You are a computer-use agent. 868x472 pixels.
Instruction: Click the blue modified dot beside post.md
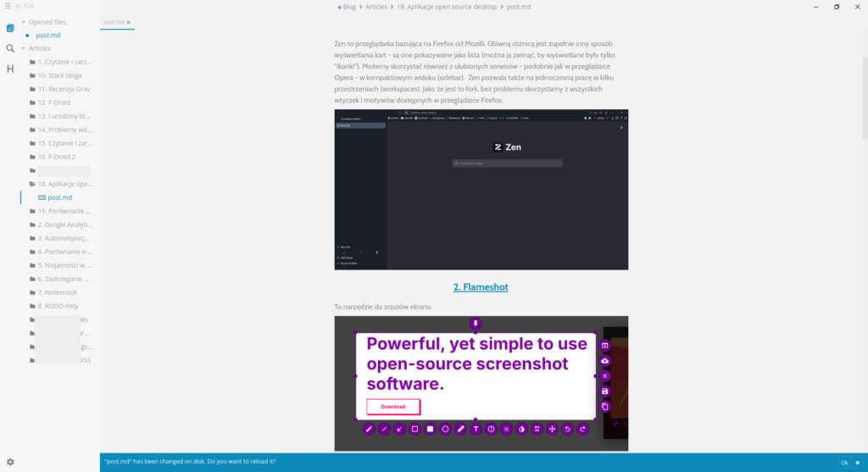point(27,36)
